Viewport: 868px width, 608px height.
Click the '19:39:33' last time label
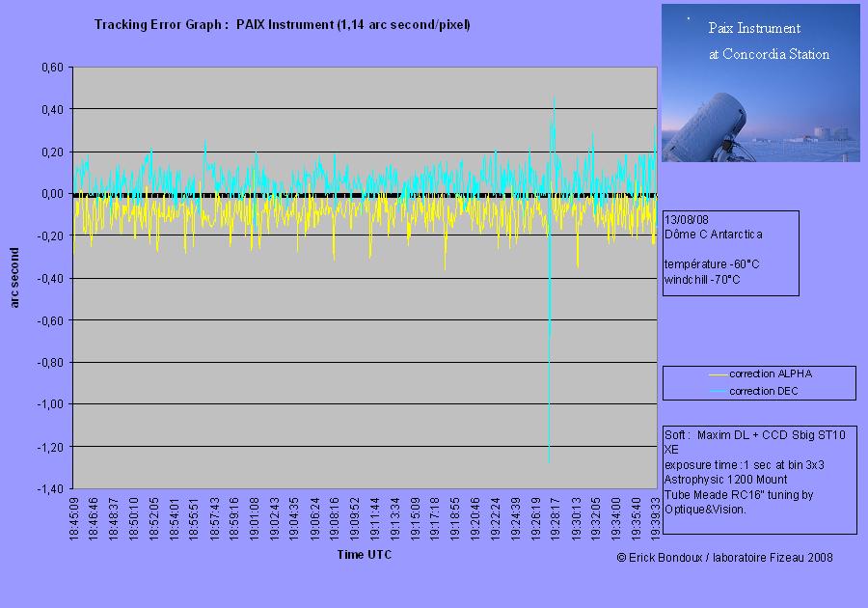pyautogui.click(x=656, y=518)
